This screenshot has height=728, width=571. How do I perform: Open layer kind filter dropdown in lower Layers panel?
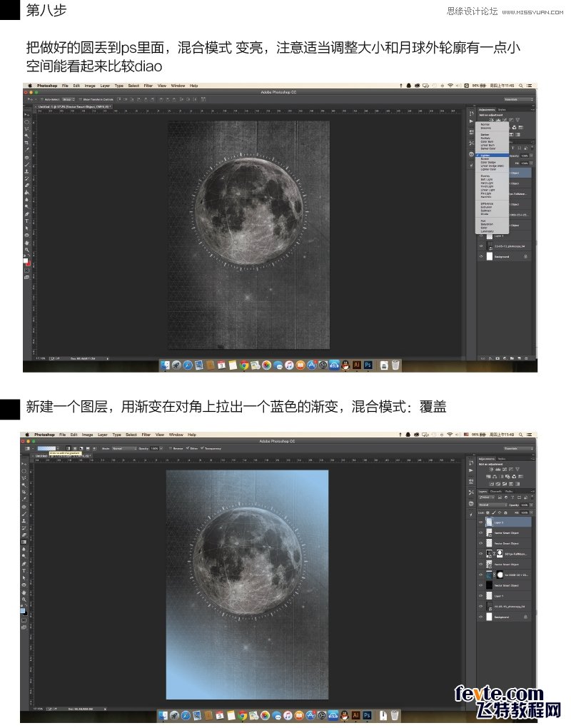[x=486, y=497]
